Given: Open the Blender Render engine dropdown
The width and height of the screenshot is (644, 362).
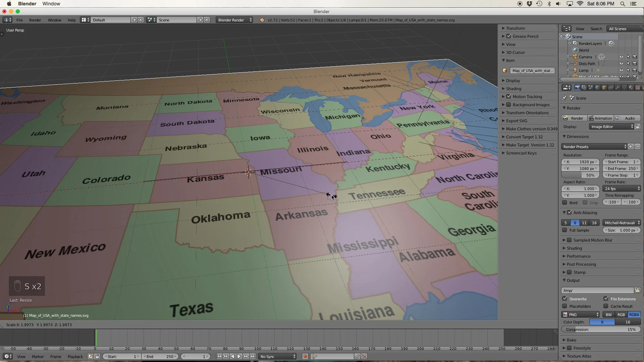Looking at the screenshot, I should point(234,20).
